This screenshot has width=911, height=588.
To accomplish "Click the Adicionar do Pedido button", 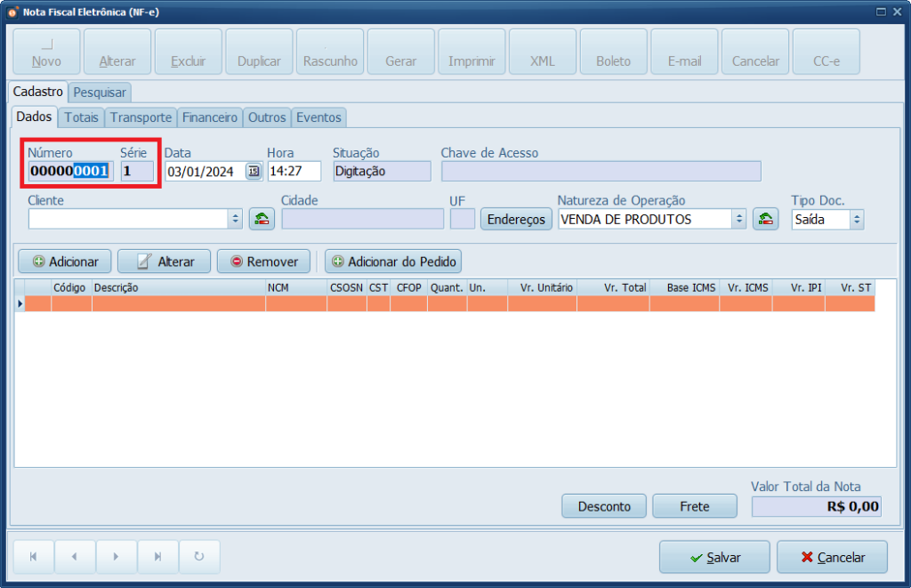I will coord(393,262).
